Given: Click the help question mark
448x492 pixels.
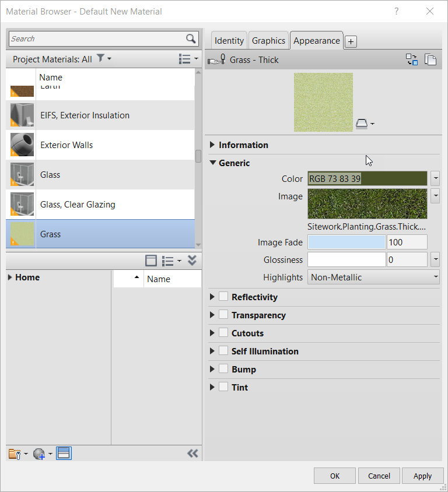Looking at the screenshot, I should [x=397, y=11].
